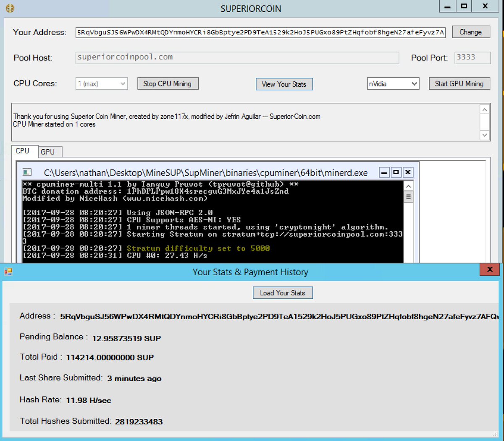
Task: Click the Change address button
Action: tap(471, 32)
